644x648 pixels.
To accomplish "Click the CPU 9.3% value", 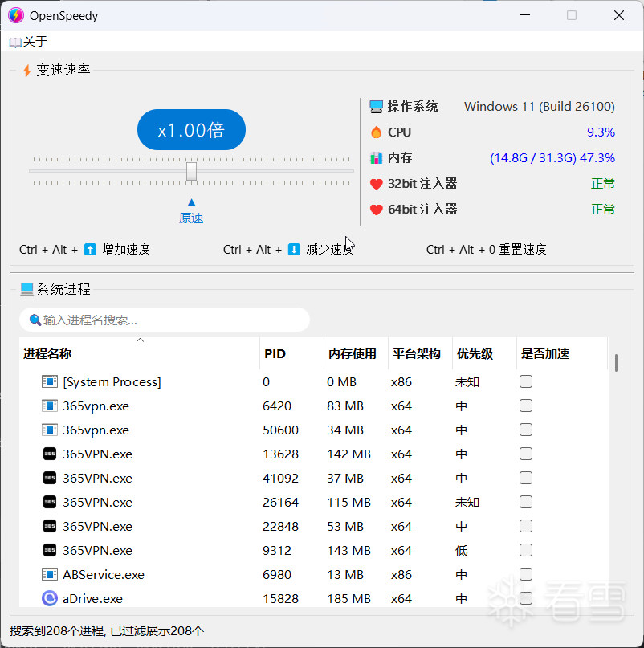I will click(601, 132).
